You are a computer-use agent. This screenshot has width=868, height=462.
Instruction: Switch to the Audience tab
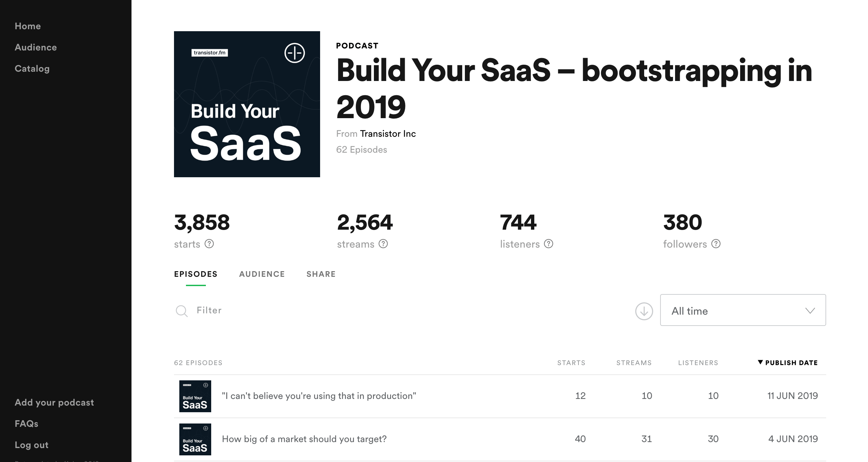(x=262, y=274)
